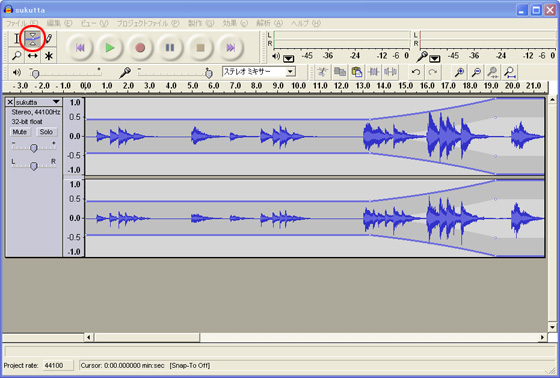Undo the last action
Screen dimensions: 560x378
416,72
